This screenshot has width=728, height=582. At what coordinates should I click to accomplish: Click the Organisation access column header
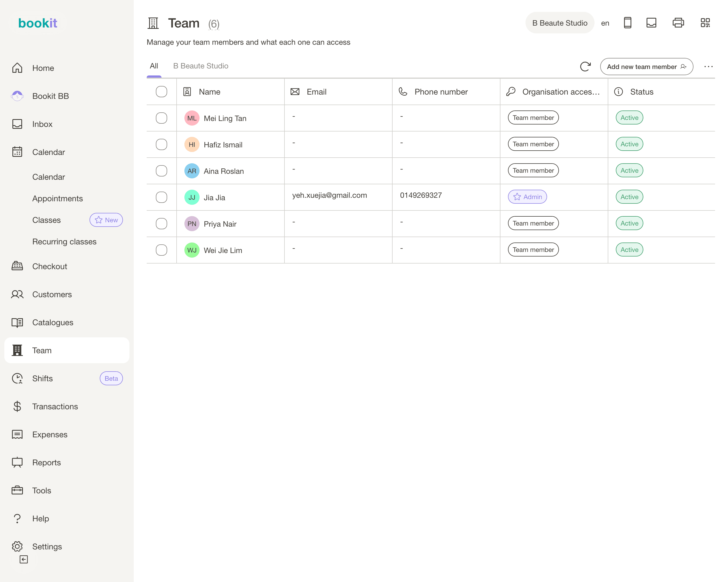click(x=554, y=91)
